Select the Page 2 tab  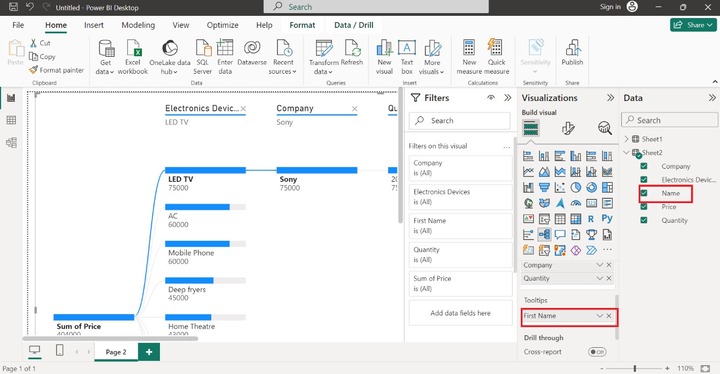tap(116, 352)
